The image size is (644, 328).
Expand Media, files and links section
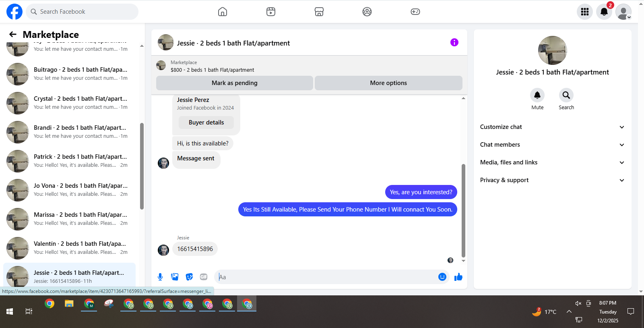click(552, 162)
